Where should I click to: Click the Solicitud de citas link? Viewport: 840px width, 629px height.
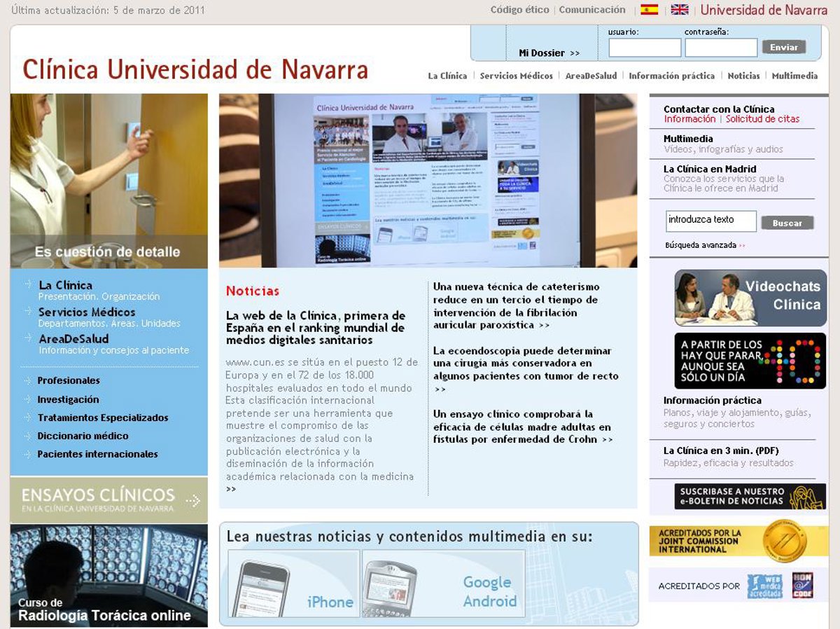762,119
